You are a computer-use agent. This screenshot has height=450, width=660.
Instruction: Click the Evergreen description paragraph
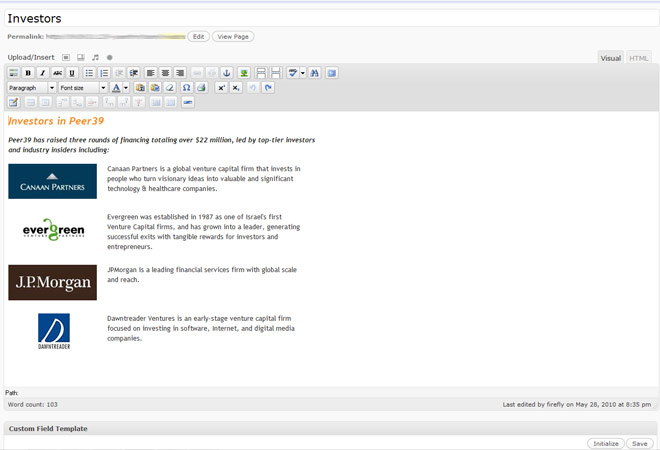coord(204,232)
